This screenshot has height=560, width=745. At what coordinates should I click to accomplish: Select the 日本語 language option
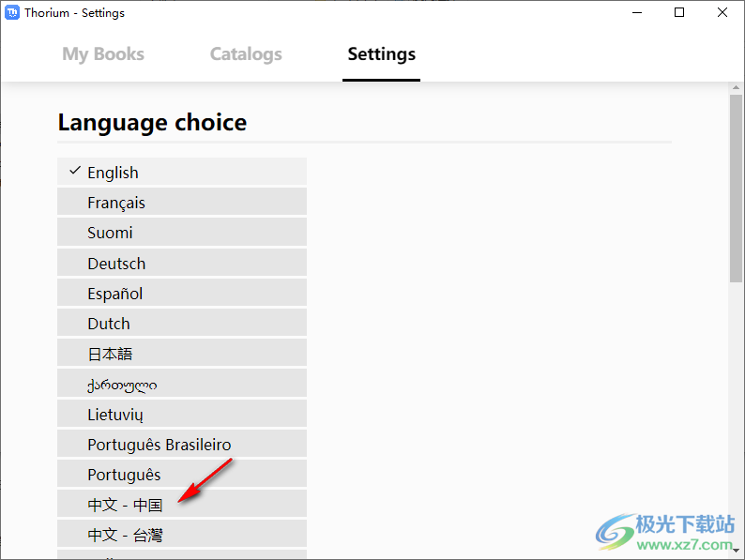coord(182,353)
